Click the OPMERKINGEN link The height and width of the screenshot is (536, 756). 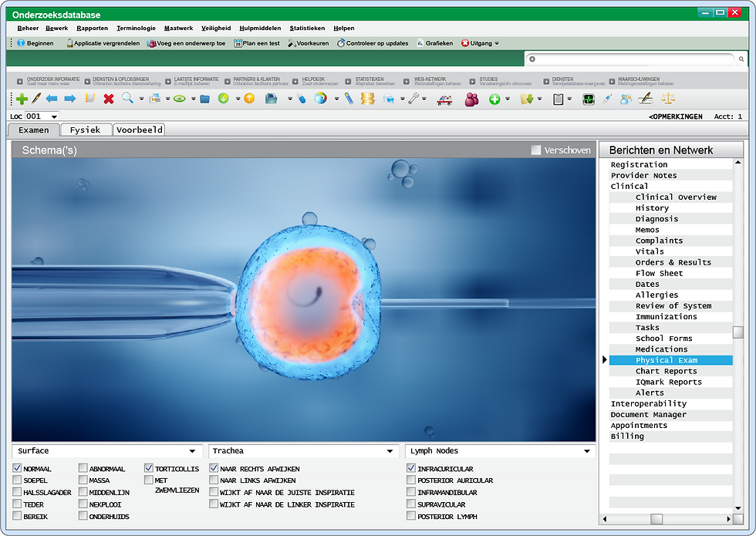coord(676,116)
